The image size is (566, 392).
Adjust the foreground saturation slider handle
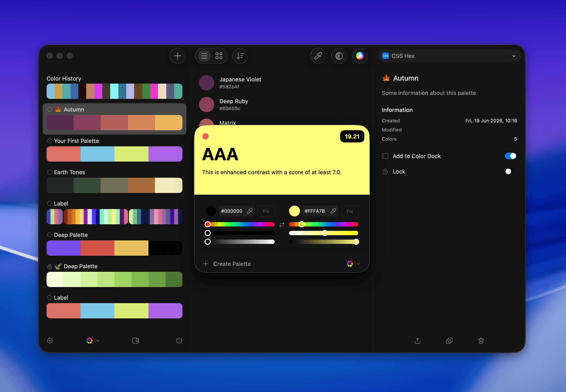tap(208, 233)
